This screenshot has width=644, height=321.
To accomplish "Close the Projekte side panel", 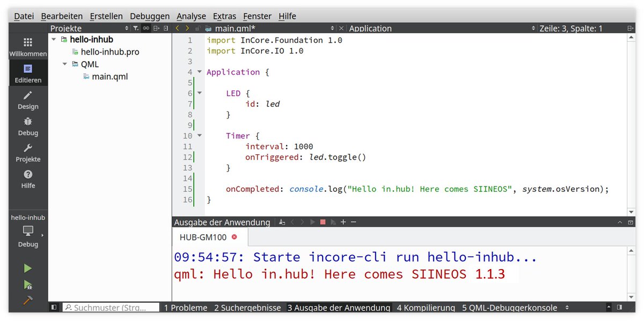I will (x=166, y=28).
